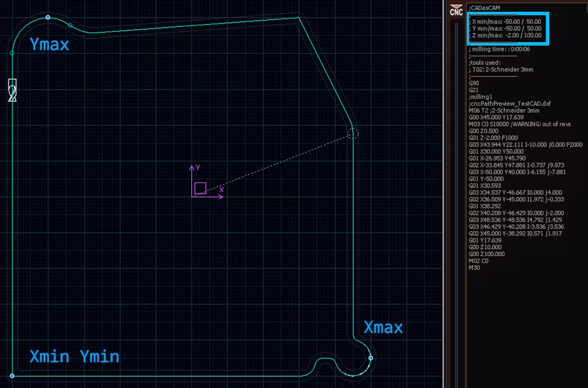Select the blue node on the lower-right arc

click(x=370, y=358)
